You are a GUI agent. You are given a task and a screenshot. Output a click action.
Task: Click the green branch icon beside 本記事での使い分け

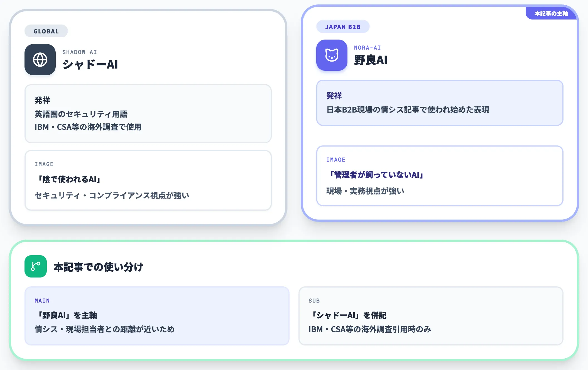point(36,266)
